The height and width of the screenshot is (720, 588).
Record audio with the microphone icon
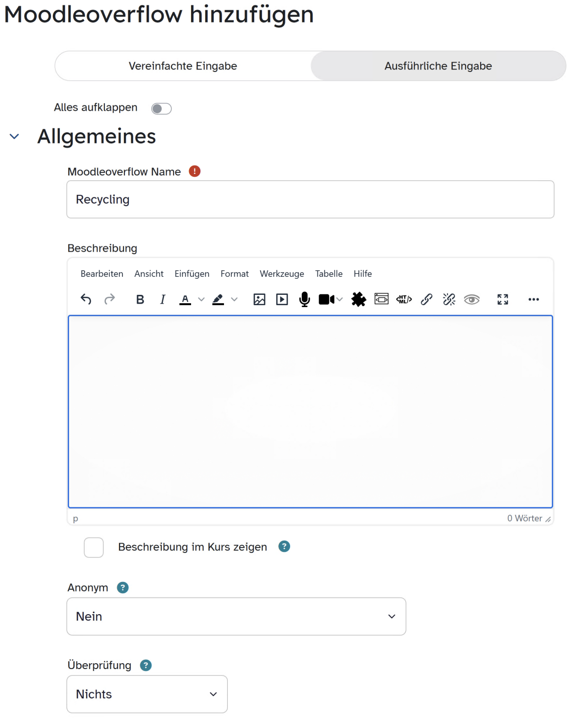pyautogui.click(x=304, y=299)
